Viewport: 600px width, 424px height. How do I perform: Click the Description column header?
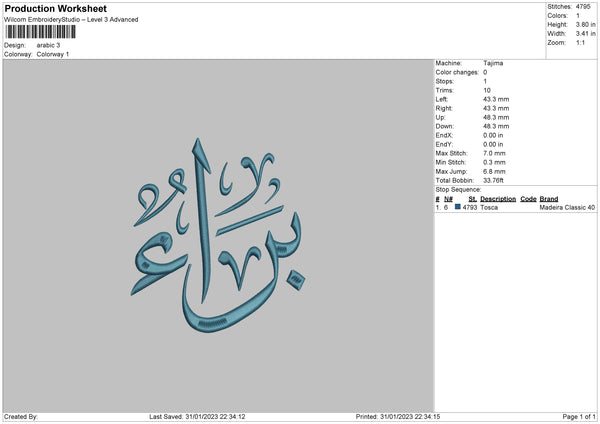click(x=498, y=199)
